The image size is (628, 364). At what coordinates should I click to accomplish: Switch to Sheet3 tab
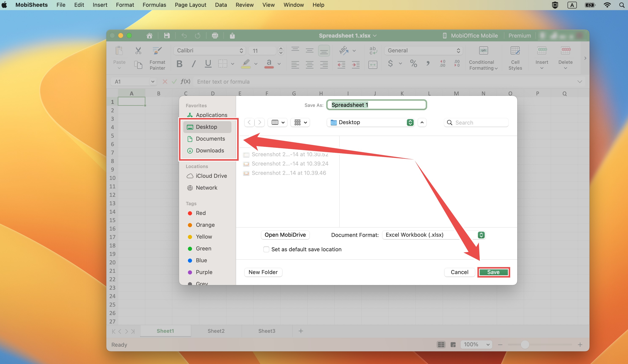pyautogui.click(x=267, y=331)
